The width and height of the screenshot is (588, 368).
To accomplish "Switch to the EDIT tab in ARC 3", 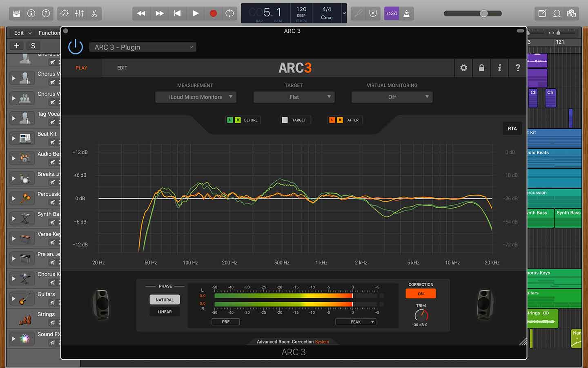I will [x=122, y=68].
